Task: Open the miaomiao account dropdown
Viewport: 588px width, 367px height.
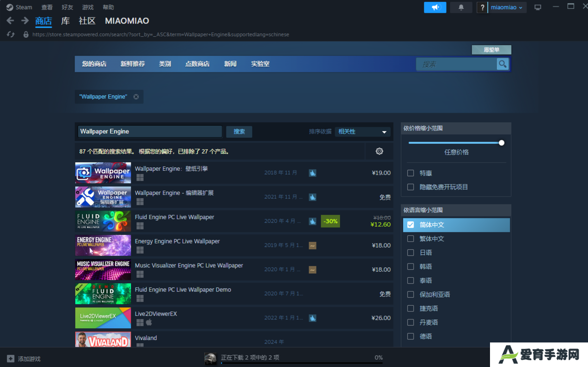Action: coord(508,7)
